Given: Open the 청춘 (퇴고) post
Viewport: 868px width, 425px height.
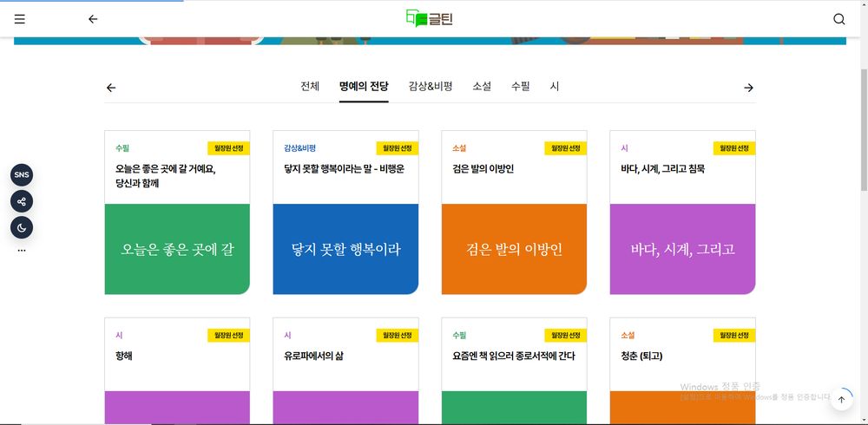Looking at the screenshot, I should coord(641,356).
